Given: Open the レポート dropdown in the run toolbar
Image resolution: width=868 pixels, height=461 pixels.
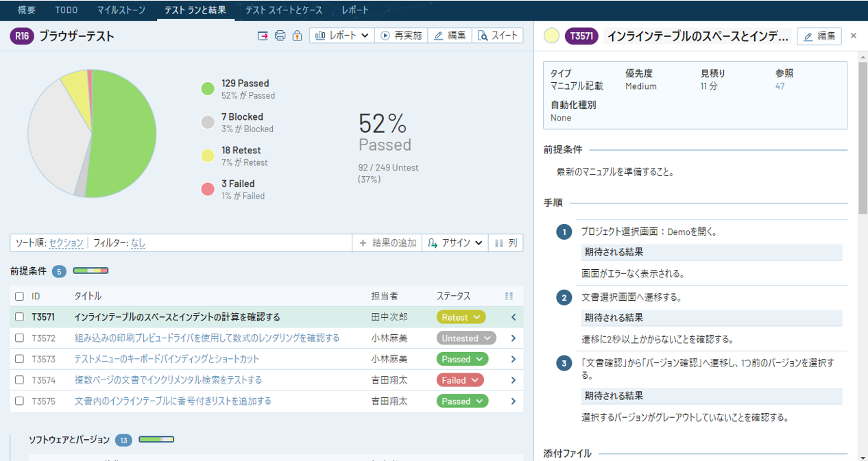Looking at the screenshot, I should (342, 36).
